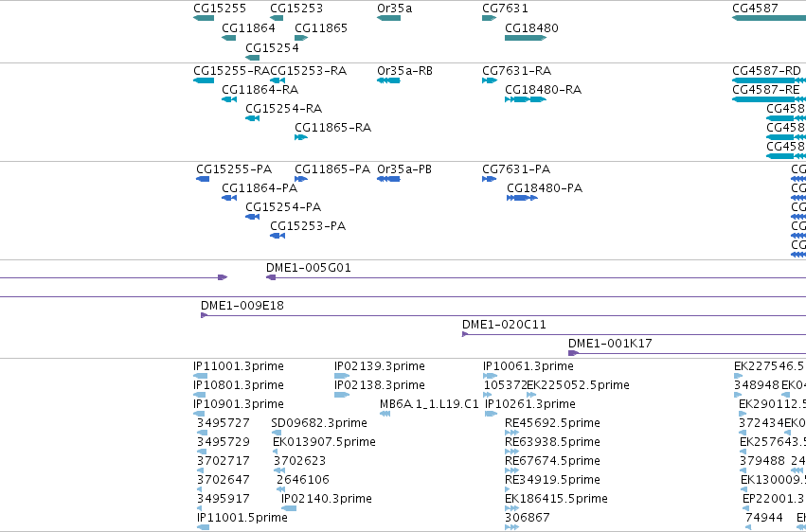Click the CG11864-RA transcript glyph
This screenshot has width=806, height=532.
(x=229, y=99)
